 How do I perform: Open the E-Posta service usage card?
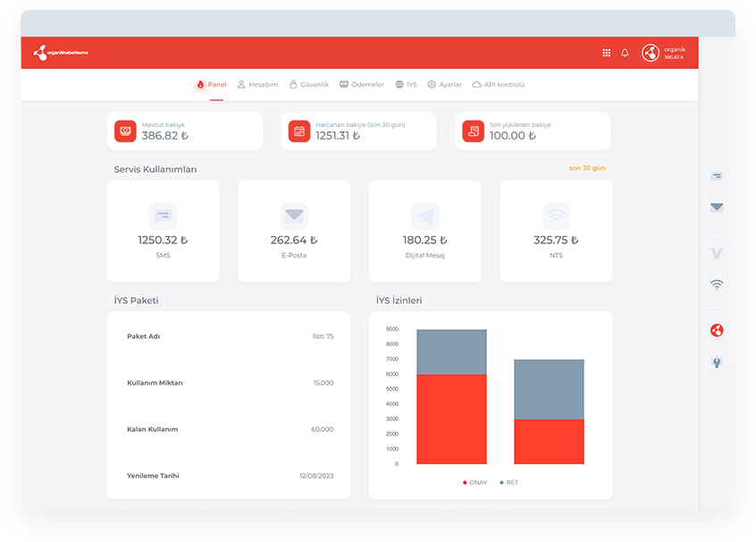coord(294,231)
